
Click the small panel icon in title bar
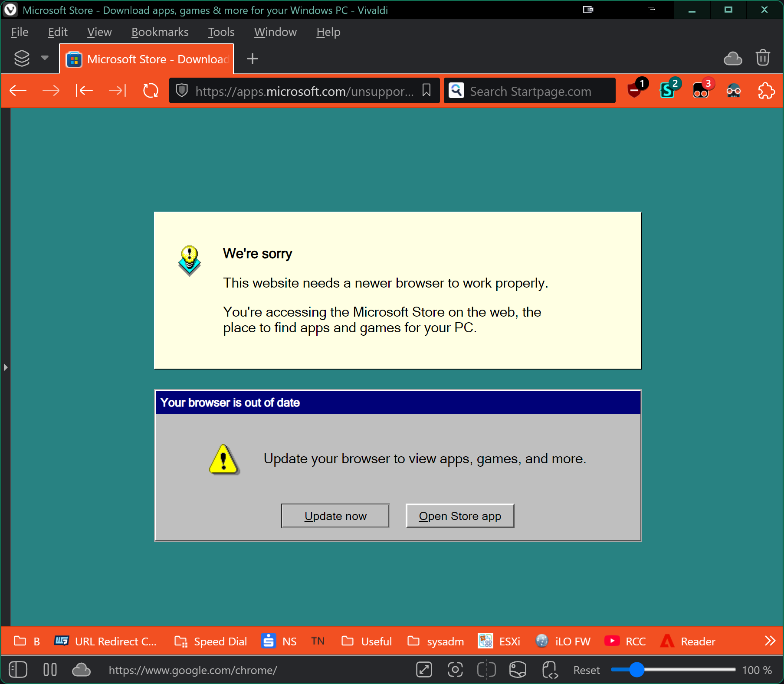(x=588, y=9)
